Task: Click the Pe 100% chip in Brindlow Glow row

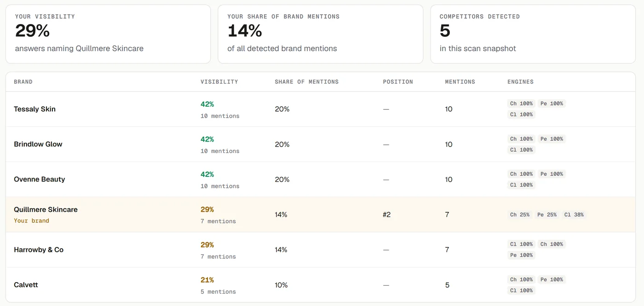Action: pos(552,139)
